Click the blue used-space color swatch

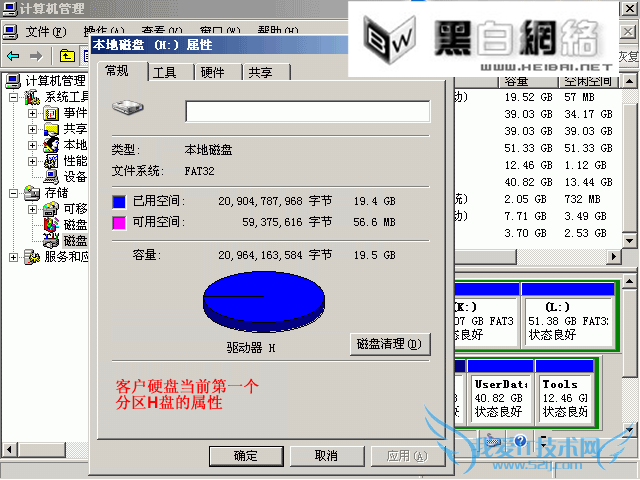click(x=119, y=202)
